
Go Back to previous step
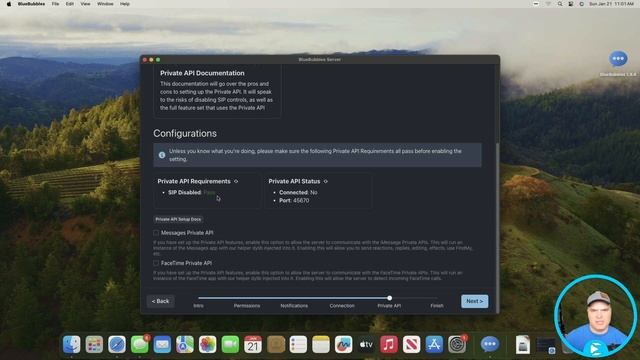[x=160, y=301]
